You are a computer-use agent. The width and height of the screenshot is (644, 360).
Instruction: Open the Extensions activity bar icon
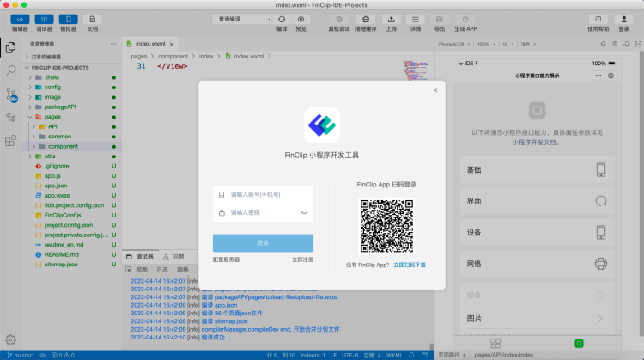(10, 141)
